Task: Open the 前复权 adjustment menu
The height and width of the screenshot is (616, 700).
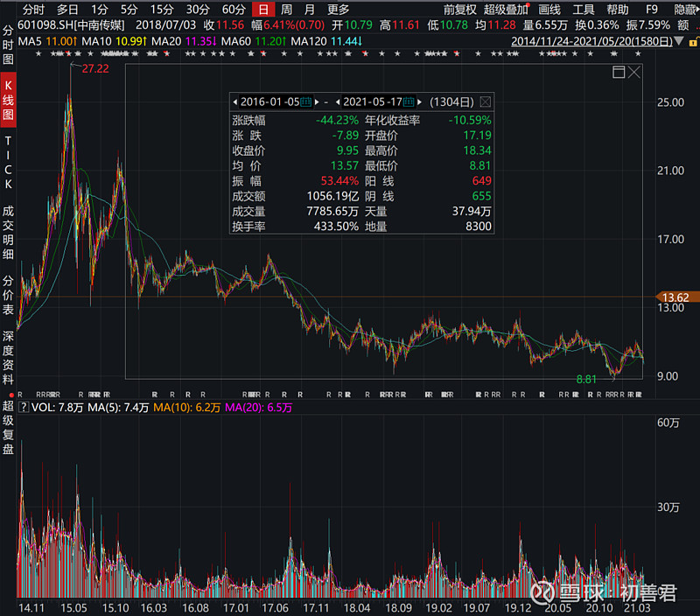Action: [x=460, y=10]
